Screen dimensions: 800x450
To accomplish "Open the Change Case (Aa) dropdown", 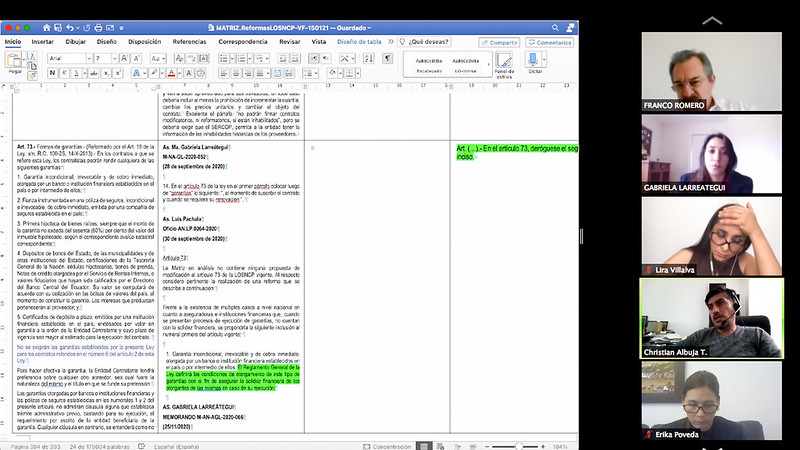I will click(158, 59).
